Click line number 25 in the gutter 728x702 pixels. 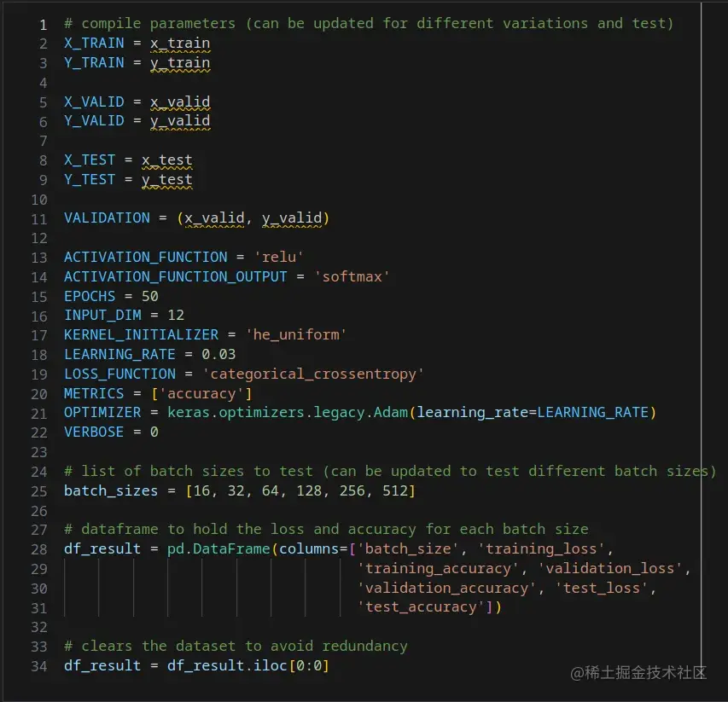39,490
